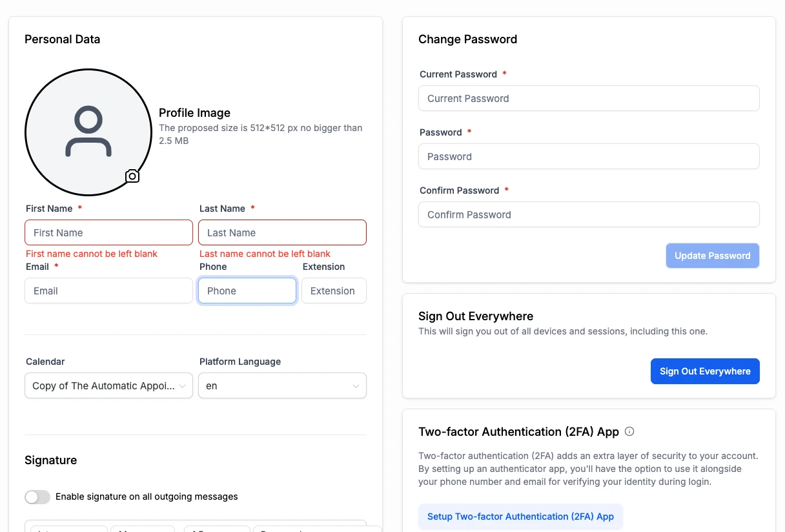
Task: Click the 'Last name cannot be left blank' error
Action: pos(265,254)
